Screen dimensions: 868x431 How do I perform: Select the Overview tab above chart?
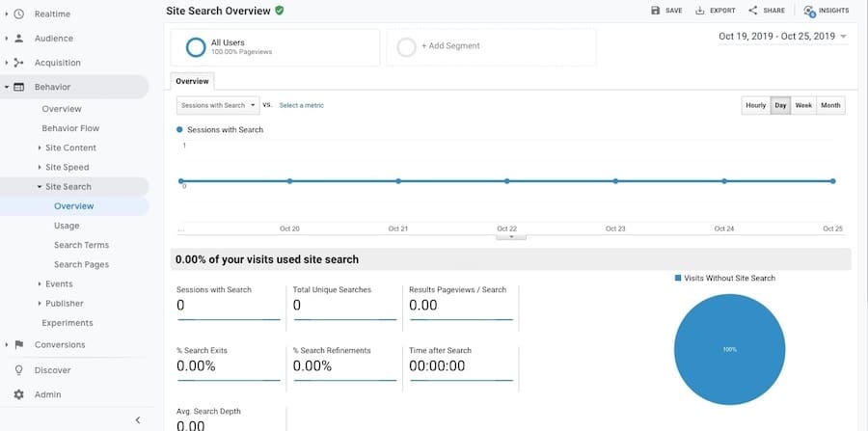pyautogui.click(x=192, y=82)
